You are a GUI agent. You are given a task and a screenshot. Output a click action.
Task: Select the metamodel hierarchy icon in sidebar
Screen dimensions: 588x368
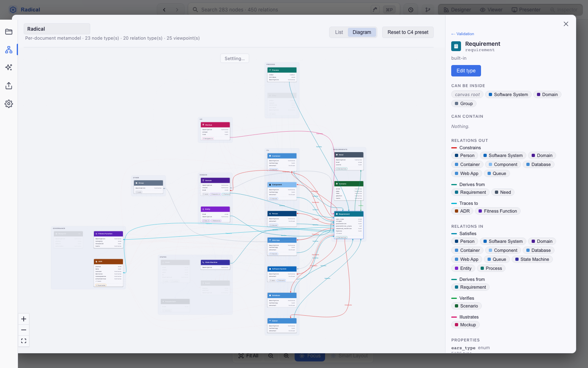coord(9,50)
